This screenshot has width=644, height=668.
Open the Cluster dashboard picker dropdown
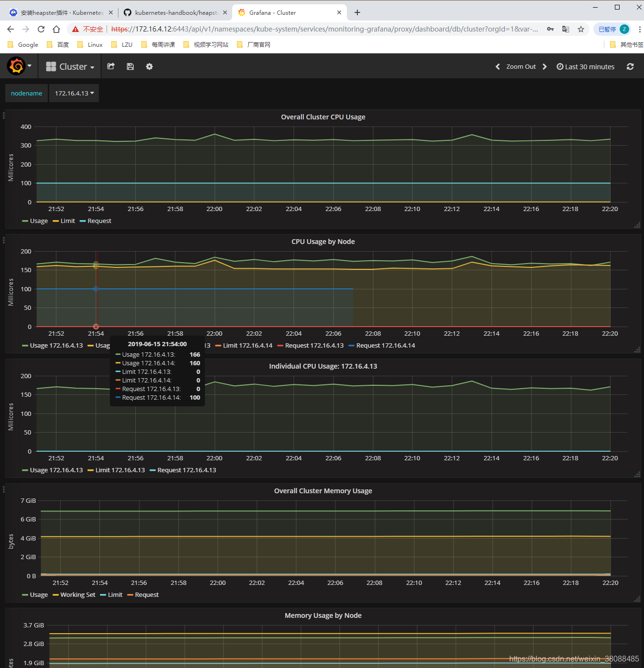coord(70,66)
